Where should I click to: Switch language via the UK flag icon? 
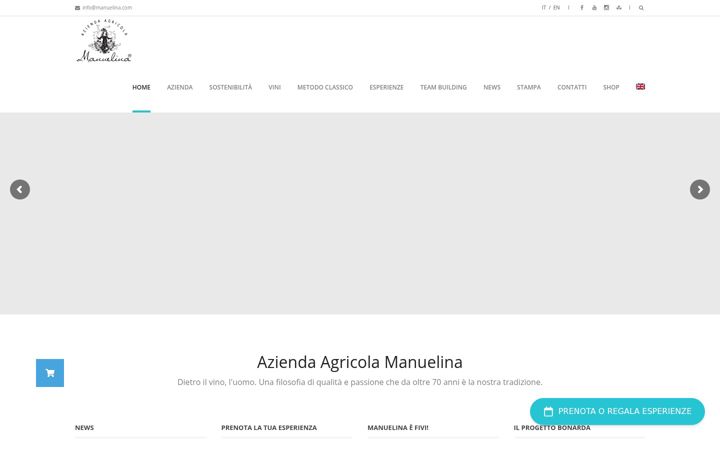point(640,86)
